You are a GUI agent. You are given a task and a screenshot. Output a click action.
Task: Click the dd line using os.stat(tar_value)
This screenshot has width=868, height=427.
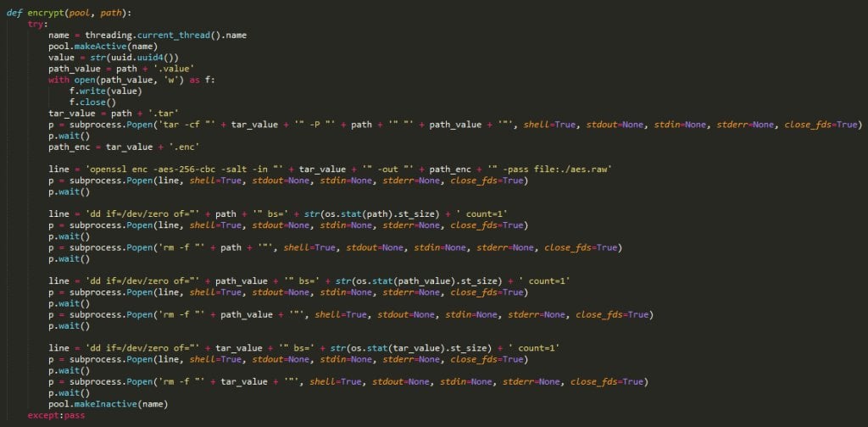(x=304, y=348)
